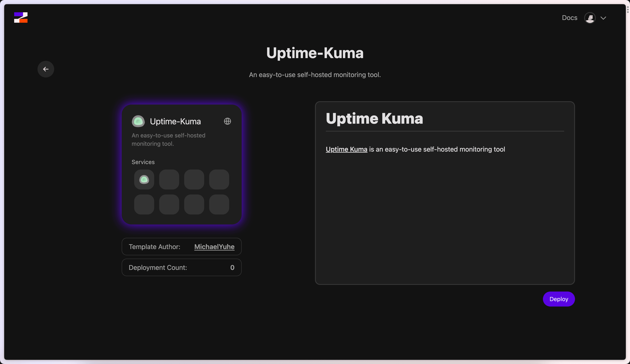
Task: Click the 'Template Author:' label
Action: coord(155,247)
